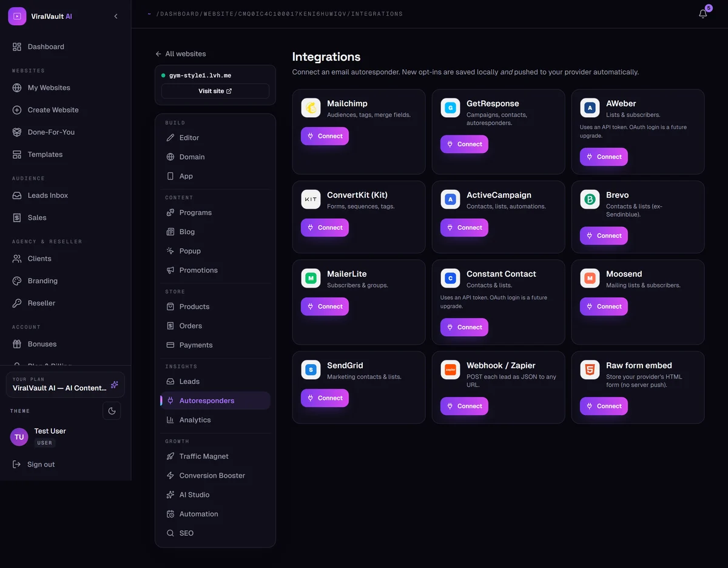
Task: Open Programs under Content
Action: [215, 212]
